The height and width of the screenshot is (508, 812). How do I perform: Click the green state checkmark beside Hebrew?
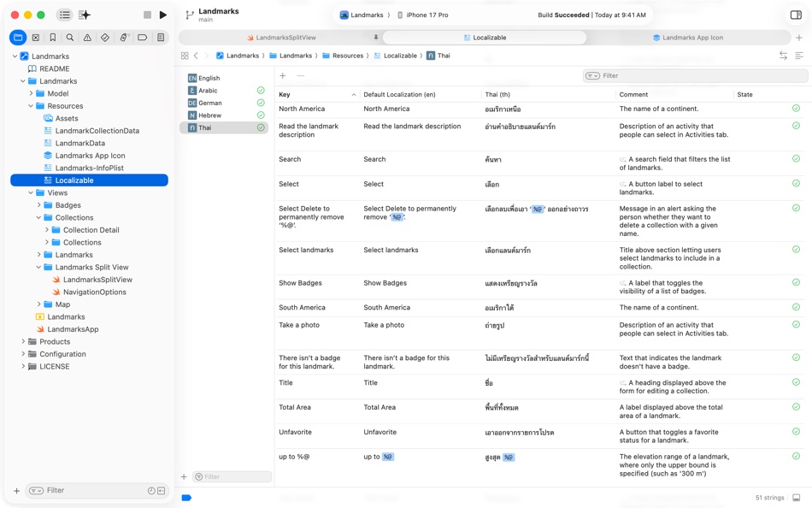coord(261,115)
